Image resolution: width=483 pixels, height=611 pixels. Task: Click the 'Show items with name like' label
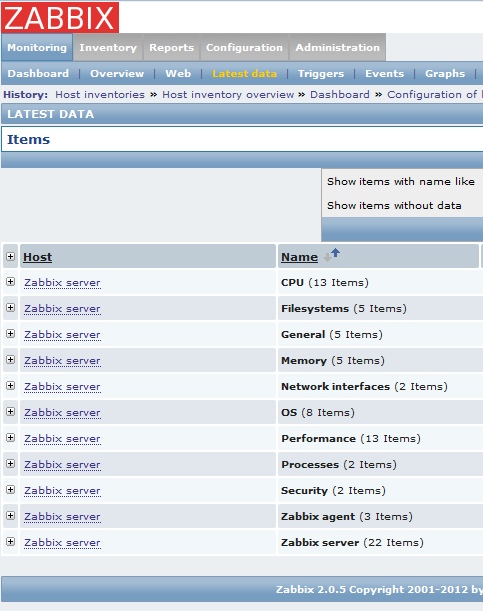[x=401, y=182]
